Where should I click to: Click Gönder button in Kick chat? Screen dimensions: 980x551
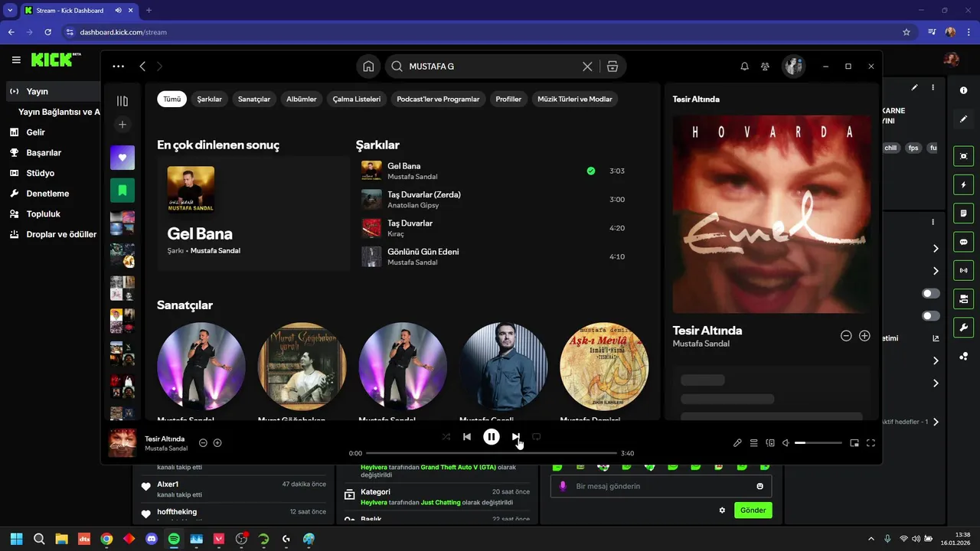click(753, 510)
